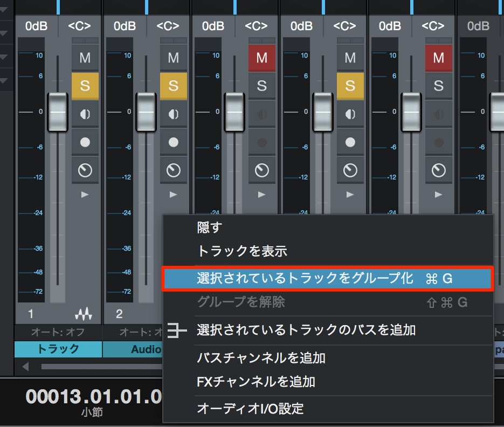504x427 pixels.
Task: Mute the fourth channel with M button
Action: (350, 58)
